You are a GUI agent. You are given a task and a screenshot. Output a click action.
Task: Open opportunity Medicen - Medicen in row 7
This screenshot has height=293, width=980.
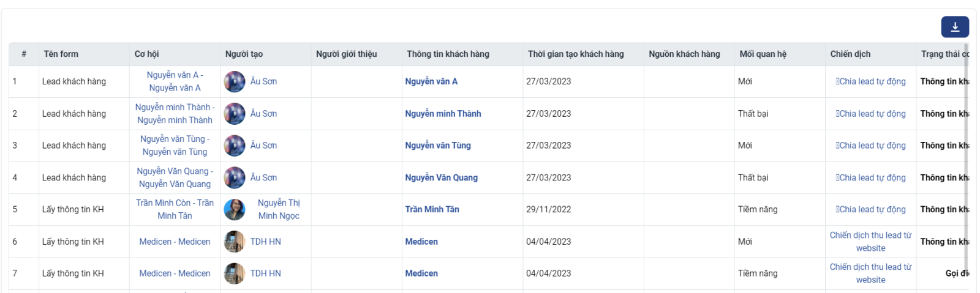[175, 273]
